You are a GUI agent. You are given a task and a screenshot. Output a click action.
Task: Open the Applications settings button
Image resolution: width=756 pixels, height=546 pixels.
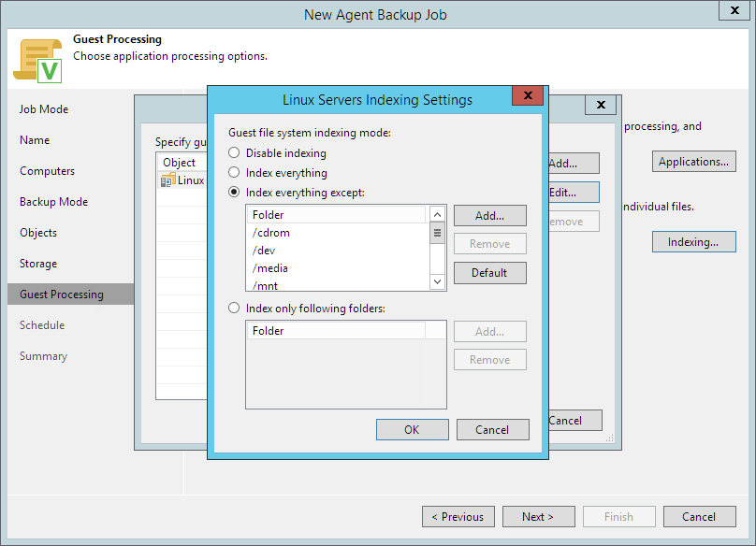pos(693,162)
